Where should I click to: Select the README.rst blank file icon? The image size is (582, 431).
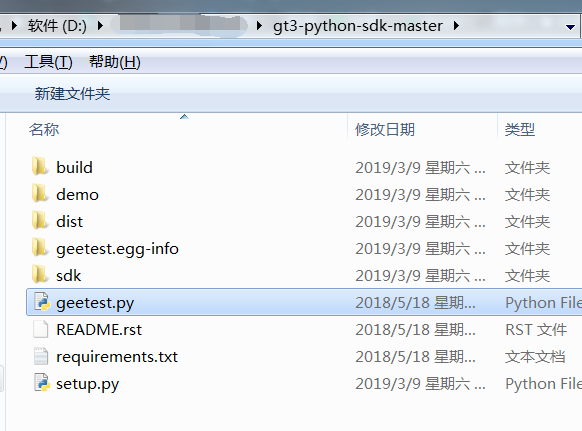40,329
